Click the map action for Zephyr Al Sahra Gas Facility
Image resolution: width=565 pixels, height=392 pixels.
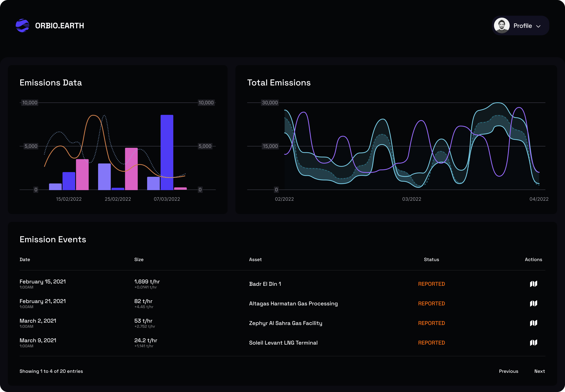pyautogui.click(x=534, y=323)
